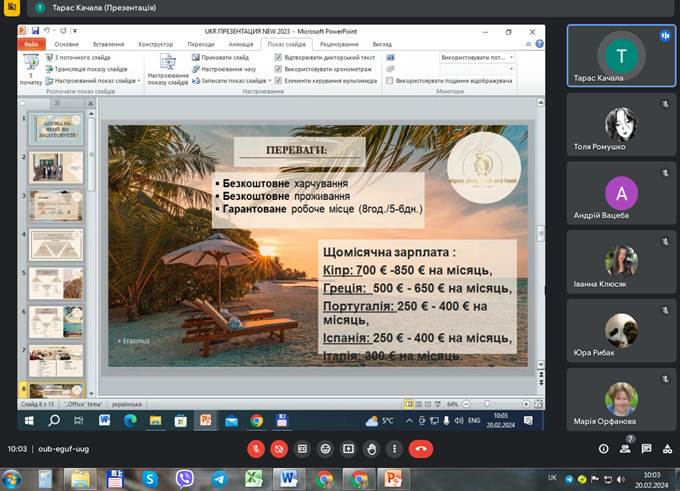Click Настроювання показу слайдів large button
Image resolution: width=680 pixels, height=491 pixels.
[168, 69]
